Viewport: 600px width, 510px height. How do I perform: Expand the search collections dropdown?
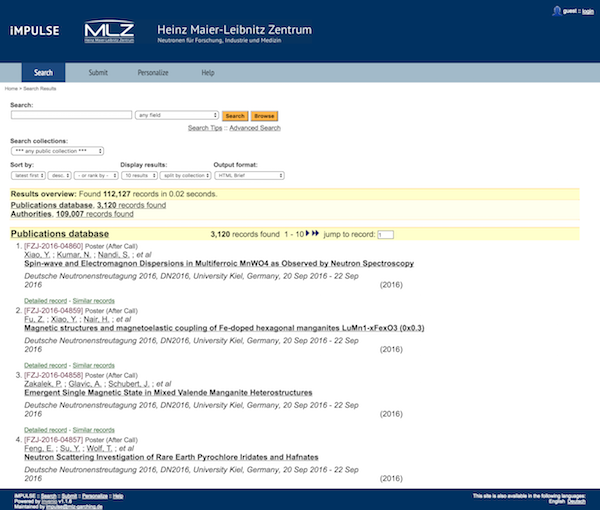(56, 151)
